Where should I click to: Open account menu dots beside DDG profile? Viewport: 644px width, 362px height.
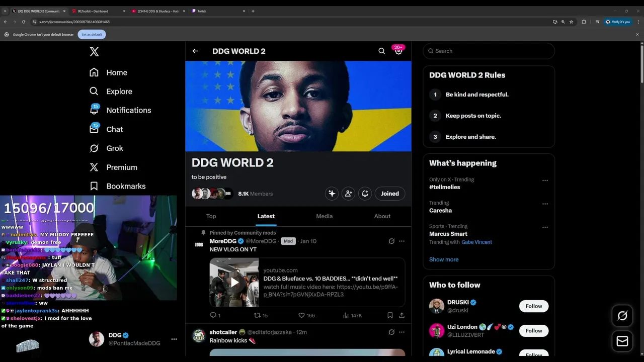[x=174, y=339]
